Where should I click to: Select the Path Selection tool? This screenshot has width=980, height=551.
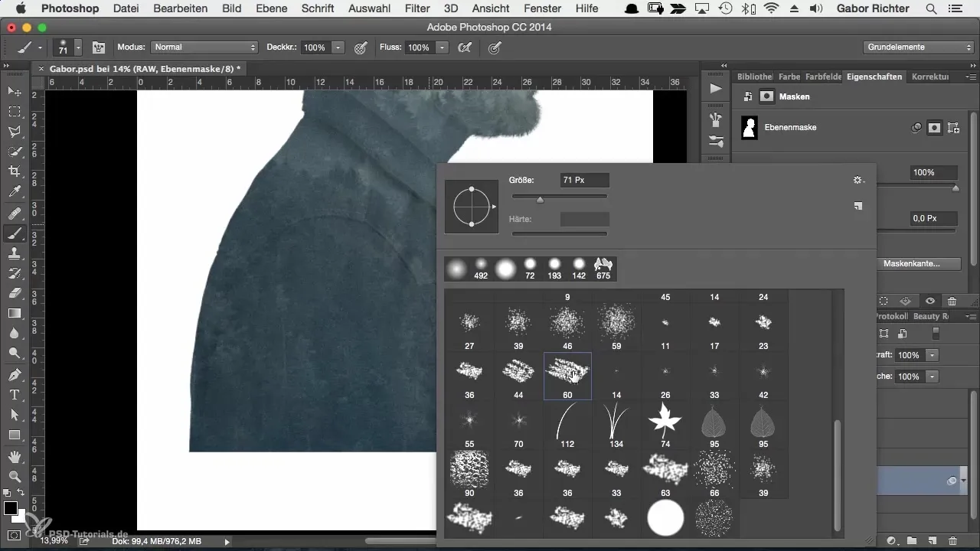pos(15,415)
